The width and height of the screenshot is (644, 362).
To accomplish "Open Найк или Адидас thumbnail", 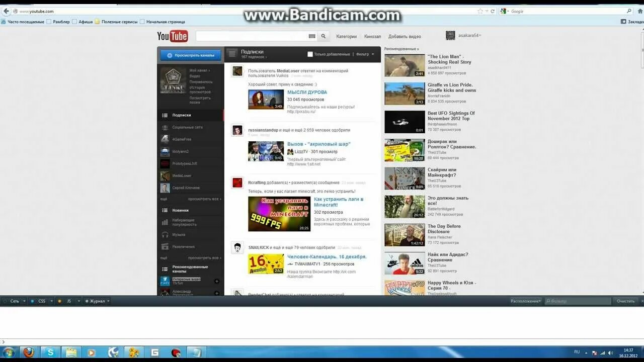I will coord(405,263).
